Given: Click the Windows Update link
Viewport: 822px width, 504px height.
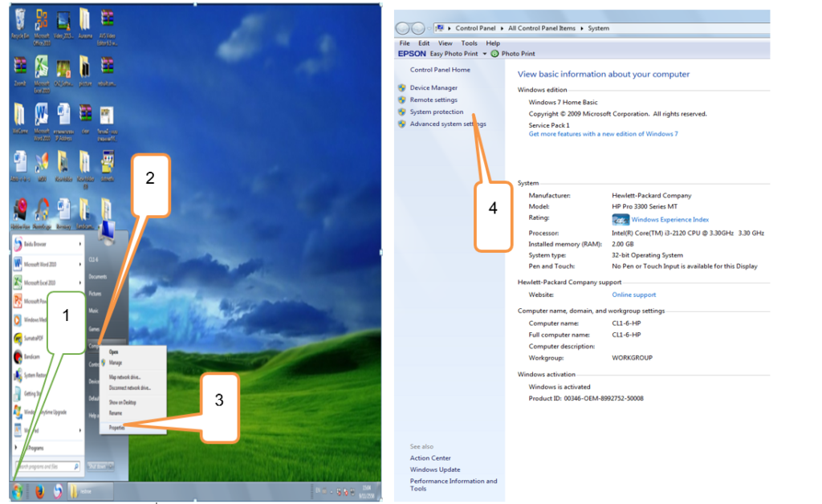Looking at the screenshot, I should coord(435,469).
